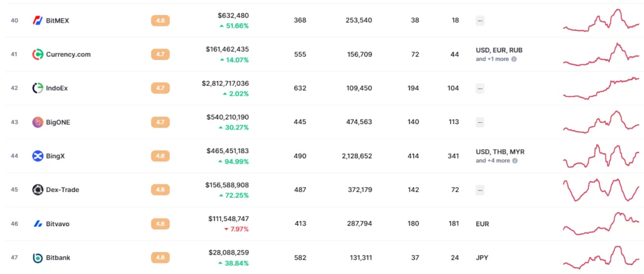
Task: Click info icon next to Currency.com's +1 more
Action: (x=514, y=59)
